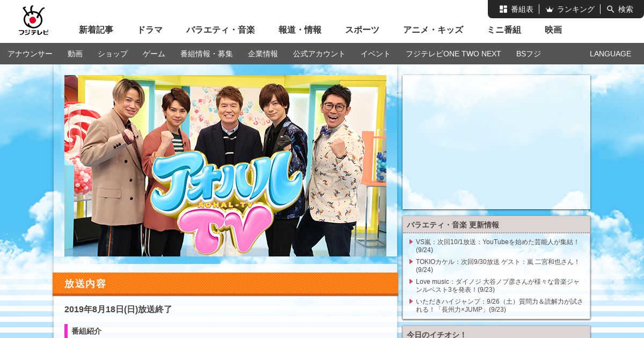The height and width of the screenshot is (338, 644).
Task: Open the スポーツ menu
Action: (x=362, y=30)
